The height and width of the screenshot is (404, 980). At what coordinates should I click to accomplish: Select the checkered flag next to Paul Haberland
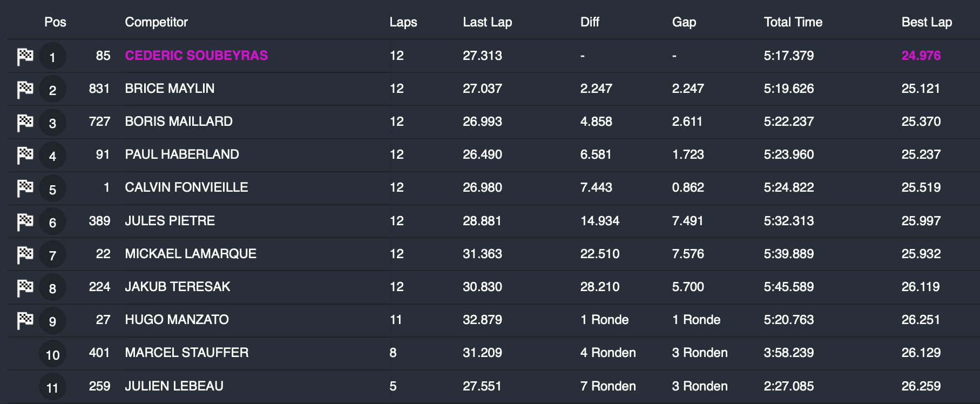click(x=25, y=155)
